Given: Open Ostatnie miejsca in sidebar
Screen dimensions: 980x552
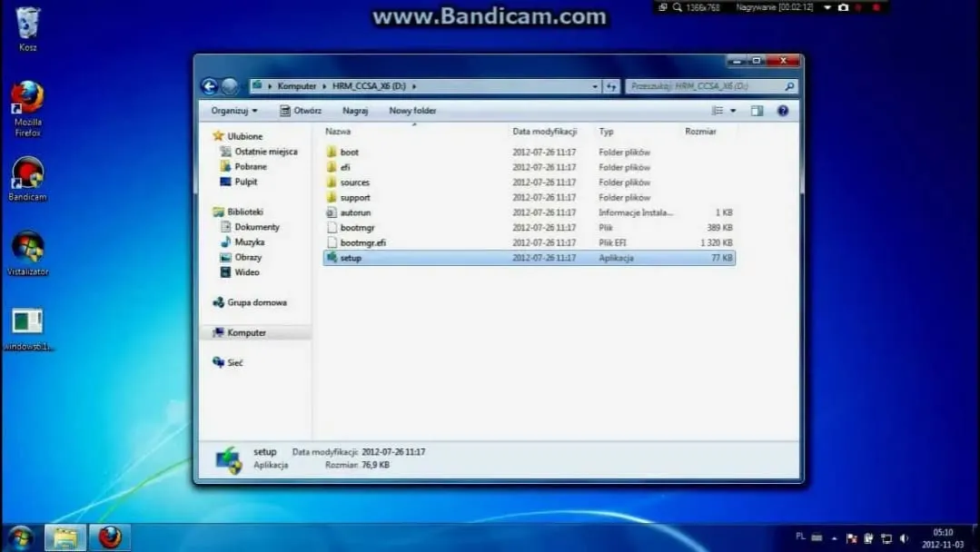Looking at the screenshot, I should pos(265,151).
